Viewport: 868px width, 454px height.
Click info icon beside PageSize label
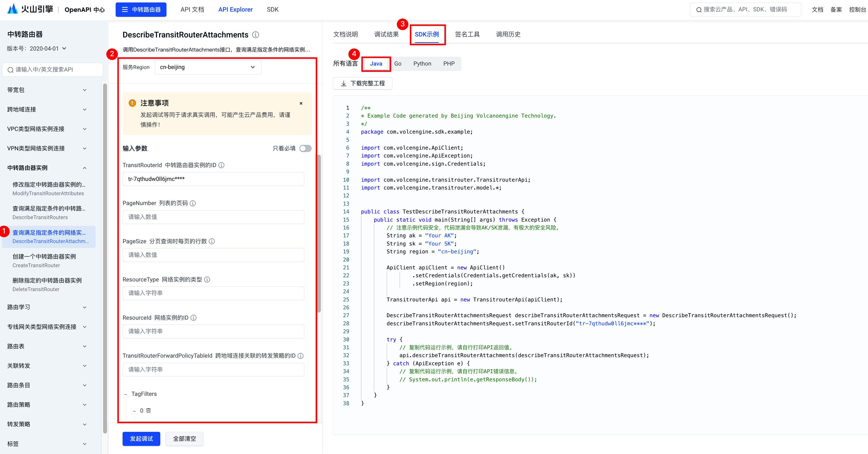[212, 241]
